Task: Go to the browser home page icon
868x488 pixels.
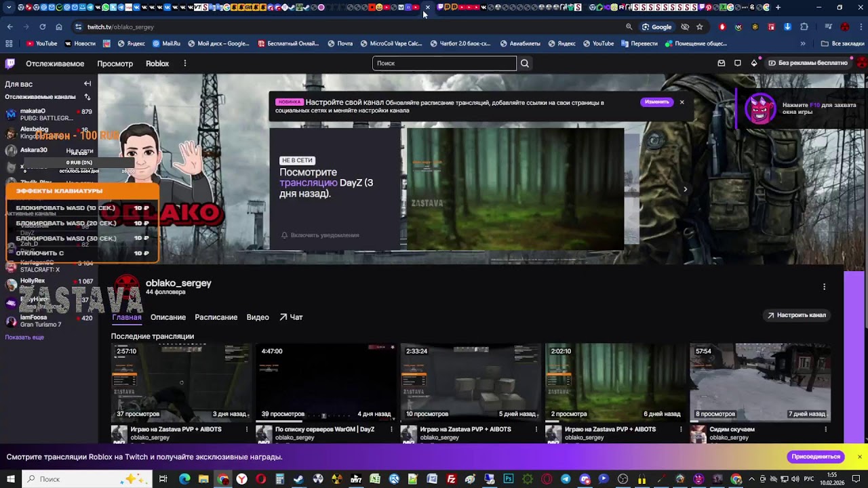Action: pos(59,27)
